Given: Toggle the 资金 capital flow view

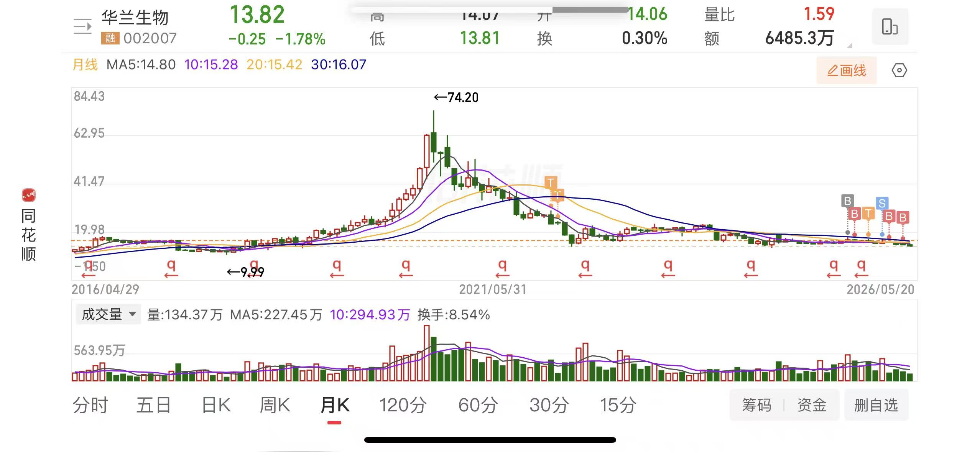Looking at the screenshot, I should point(812,405).
